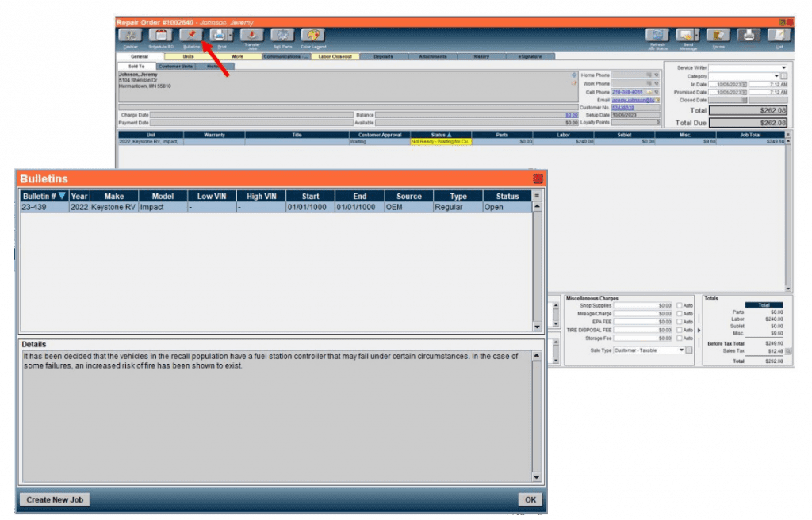Open the Forms toolbar icon
The height and width of the screenshot is (520, 812).
pos(718,36)
